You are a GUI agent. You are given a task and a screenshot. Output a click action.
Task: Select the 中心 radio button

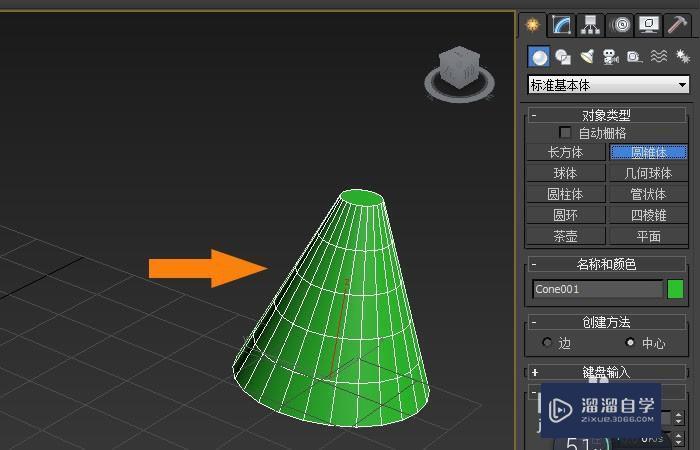click(x=630, y=343)
